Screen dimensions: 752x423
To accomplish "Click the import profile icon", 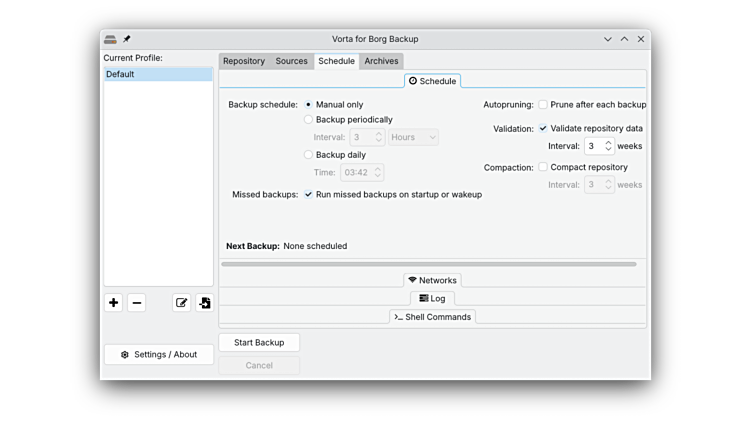I will point(204,303).
